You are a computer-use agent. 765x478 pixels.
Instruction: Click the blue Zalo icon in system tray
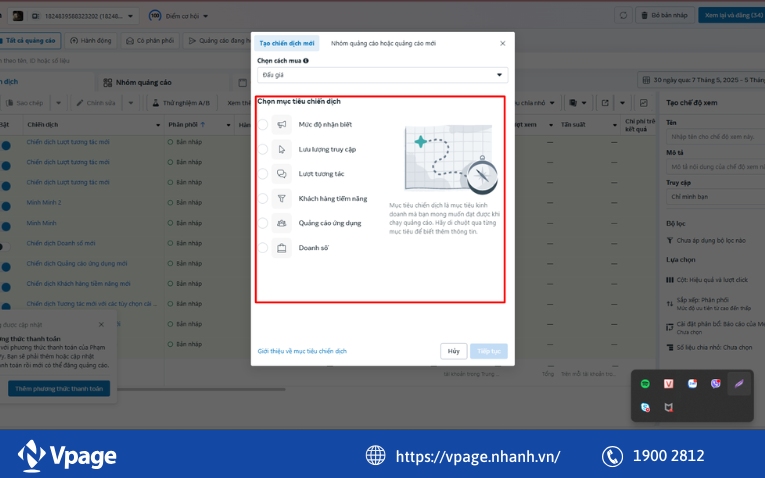pyautogui.click(x=692, y=384)
